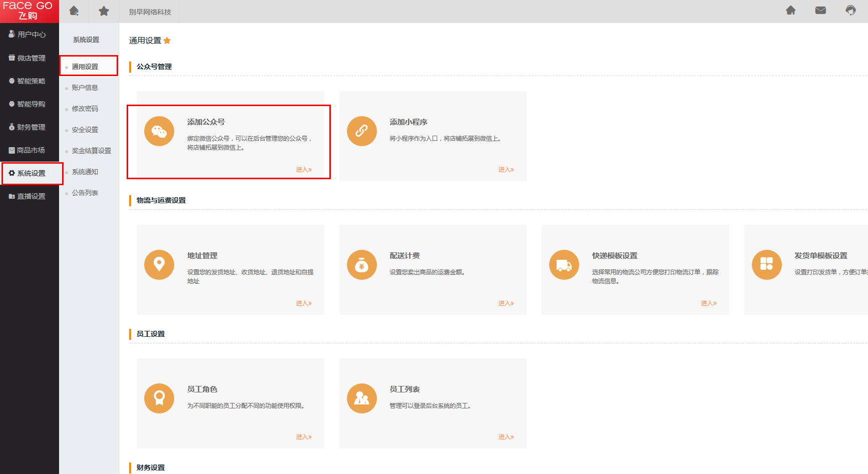
Task: Open 微店管理 in the left sidebar
Action: click(31, 58)
